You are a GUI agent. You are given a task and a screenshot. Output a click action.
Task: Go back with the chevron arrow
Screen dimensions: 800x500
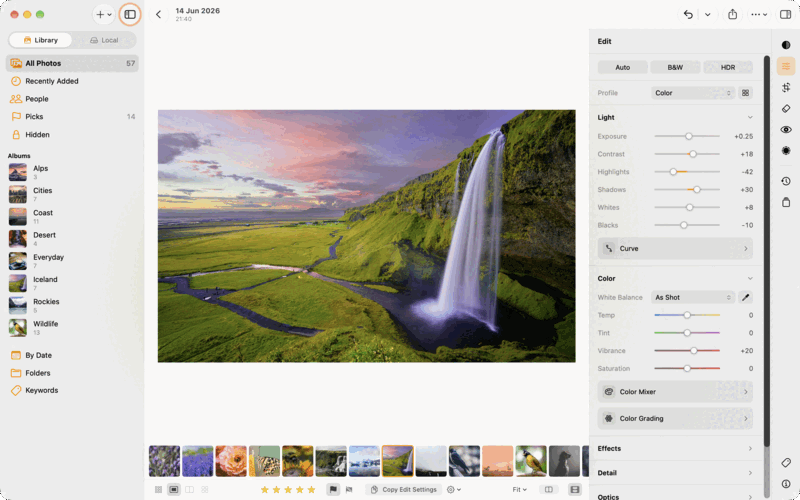(x=159, y=14)
